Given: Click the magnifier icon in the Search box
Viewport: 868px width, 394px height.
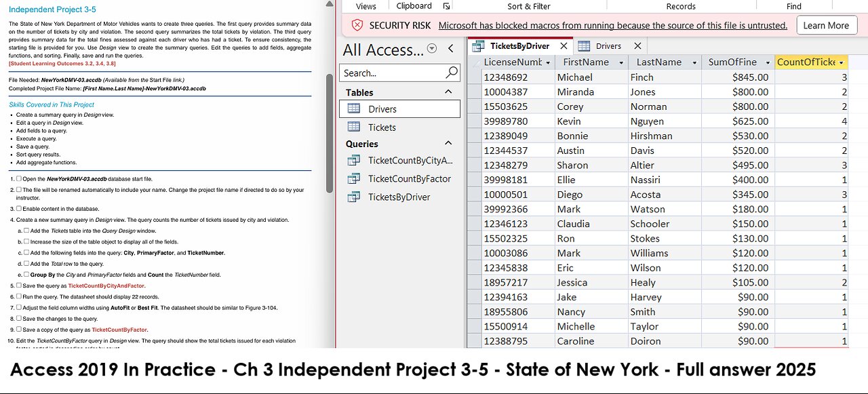Looking at the screenshot, I should pyautogui.click(x=452, y=73).
